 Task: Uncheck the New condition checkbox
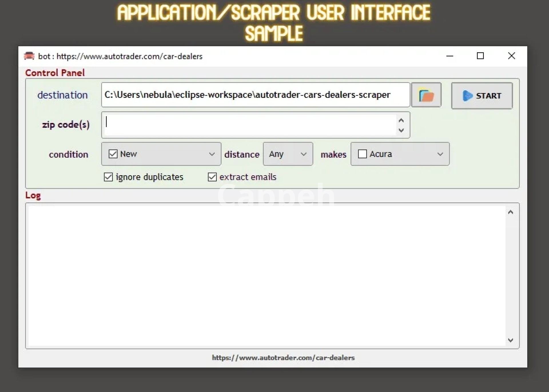click(113, 154)
